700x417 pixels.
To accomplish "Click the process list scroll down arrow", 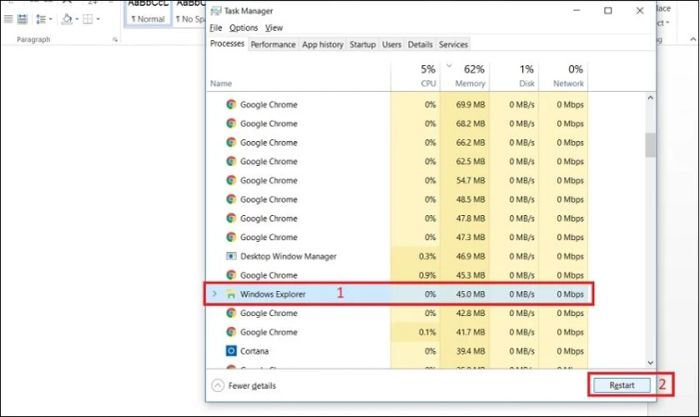I will [x=650, y=363].
